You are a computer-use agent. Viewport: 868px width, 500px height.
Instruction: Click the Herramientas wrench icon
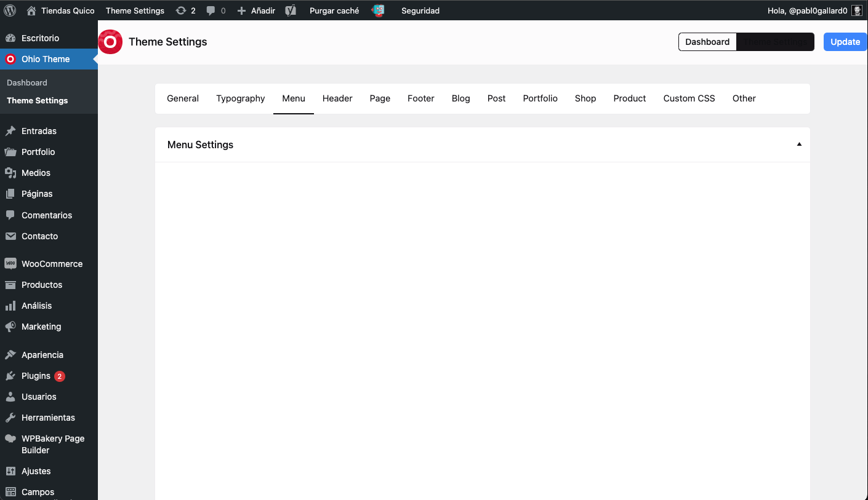coord(10,418)
